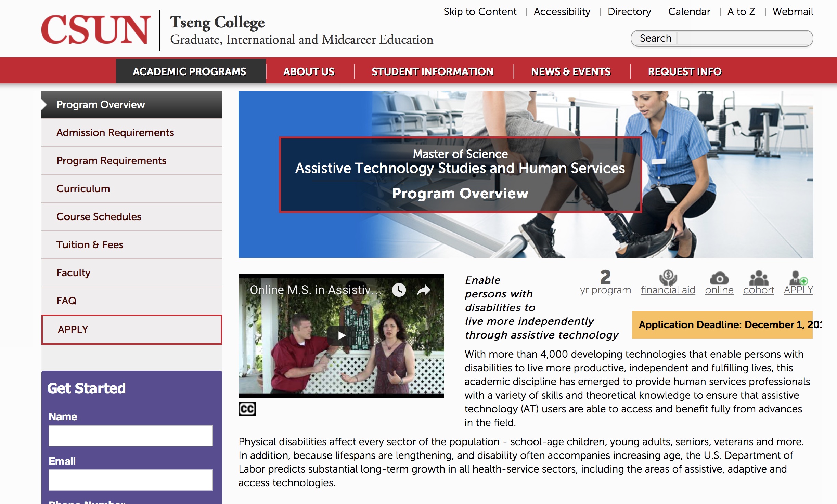Click the share arrow icon on video

click(424, 290)
